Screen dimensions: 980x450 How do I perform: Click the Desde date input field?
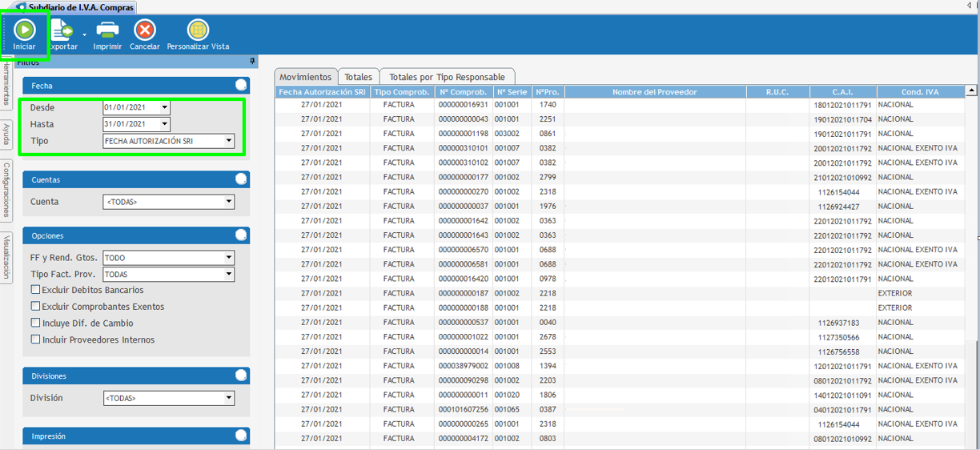[x=131, y=107]
